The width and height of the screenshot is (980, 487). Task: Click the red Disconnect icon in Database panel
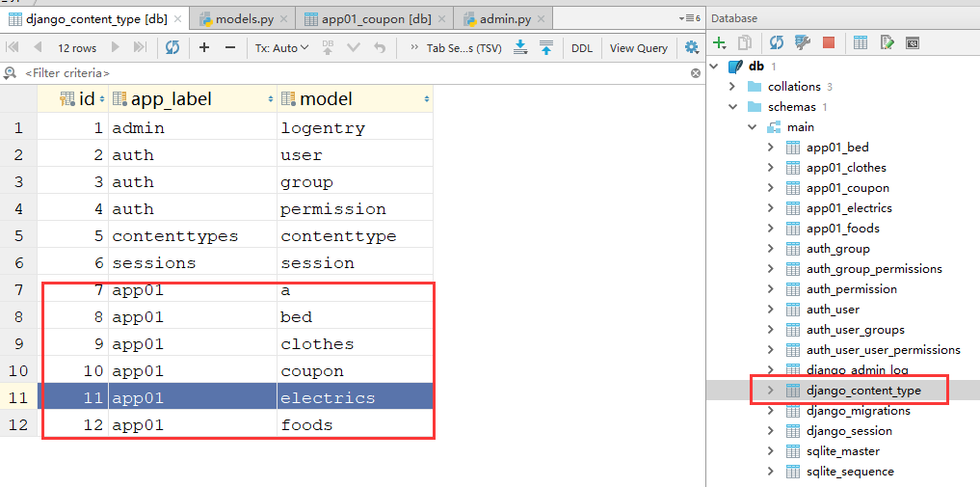click(x=828, y=42)
